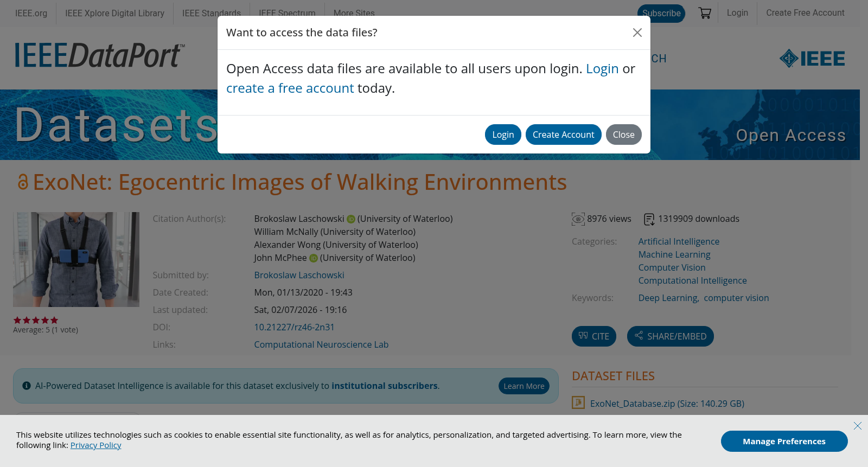Click author 'Alexander Wong (University of Waterloo)'
Viewport: 868px width, 467px height.
point(336,245)
